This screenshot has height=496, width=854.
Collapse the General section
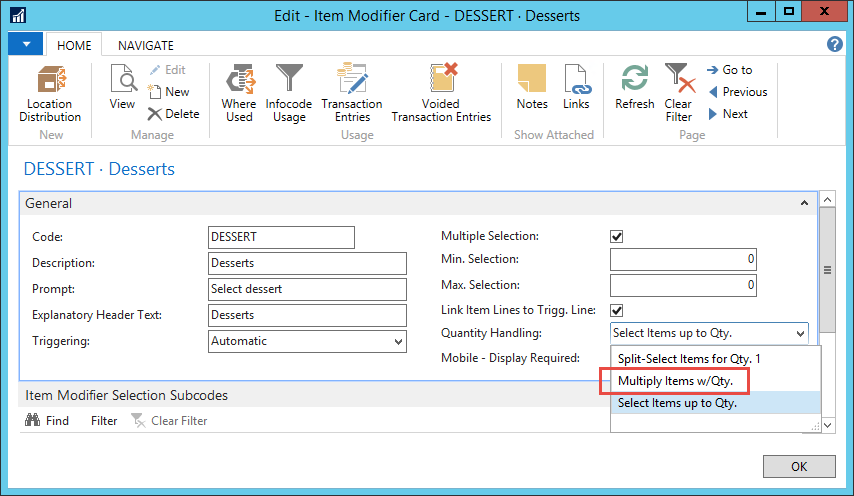coord(803,203)
